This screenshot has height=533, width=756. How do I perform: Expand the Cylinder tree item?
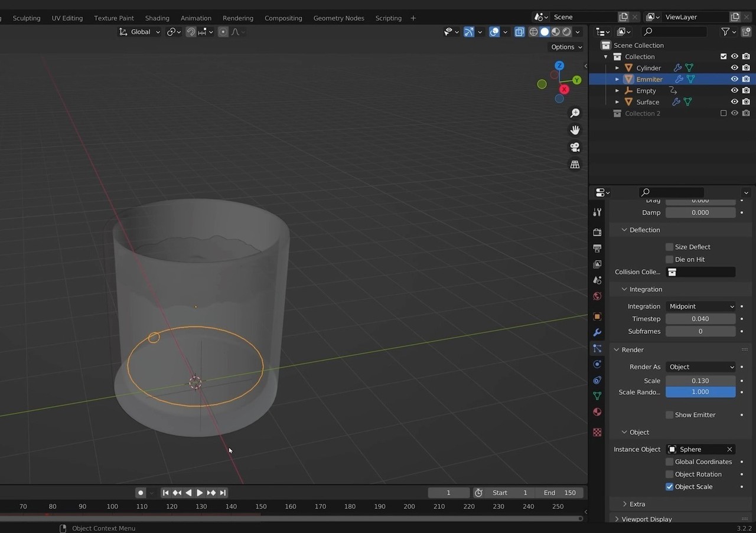tap(617, 68)
